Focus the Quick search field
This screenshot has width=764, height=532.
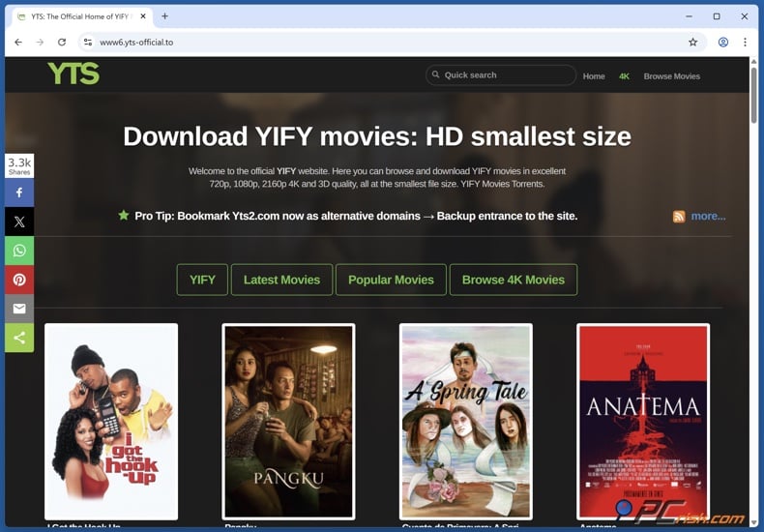point(501,75)
